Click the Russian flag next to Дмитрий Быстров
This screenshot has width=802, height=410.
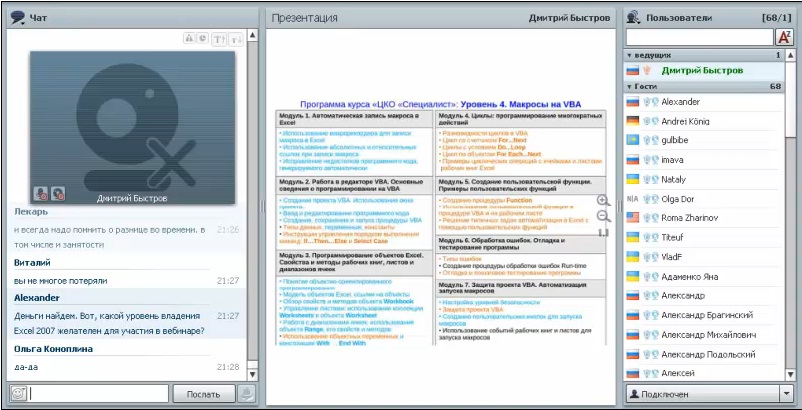click(633, 71)
